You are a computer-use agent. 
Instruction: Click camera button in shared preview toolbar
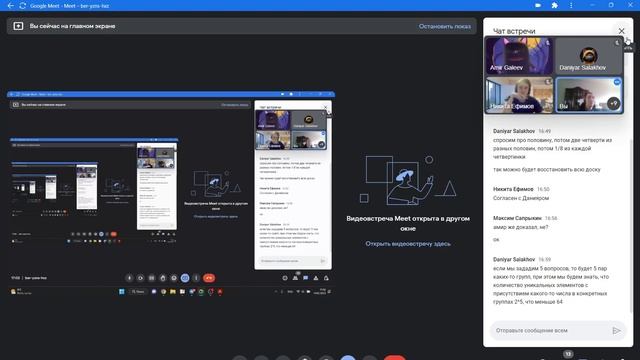click(140, 278)
